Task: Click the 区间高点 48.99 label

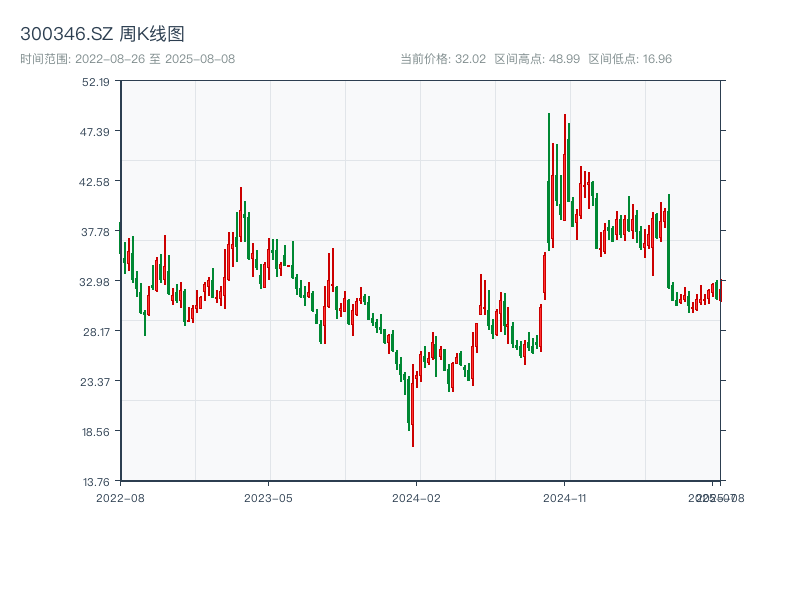Action: point(537,59)
